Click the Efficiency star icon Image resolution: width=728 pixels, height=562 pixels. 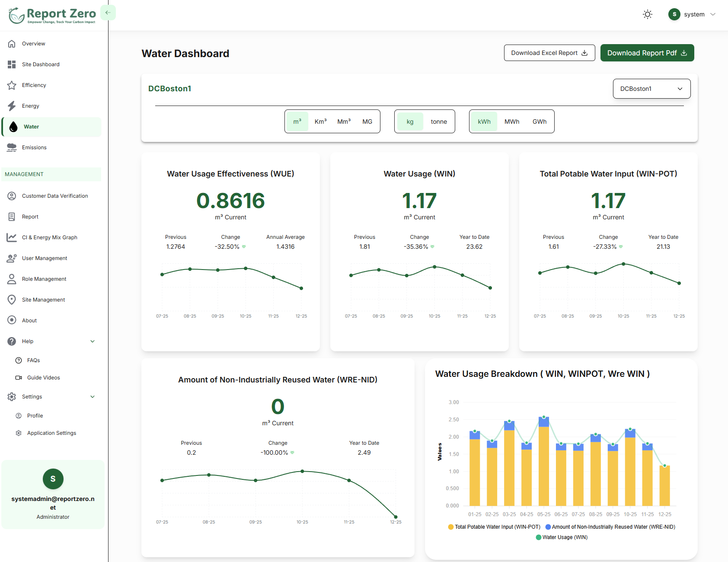(x=12, y=85)
